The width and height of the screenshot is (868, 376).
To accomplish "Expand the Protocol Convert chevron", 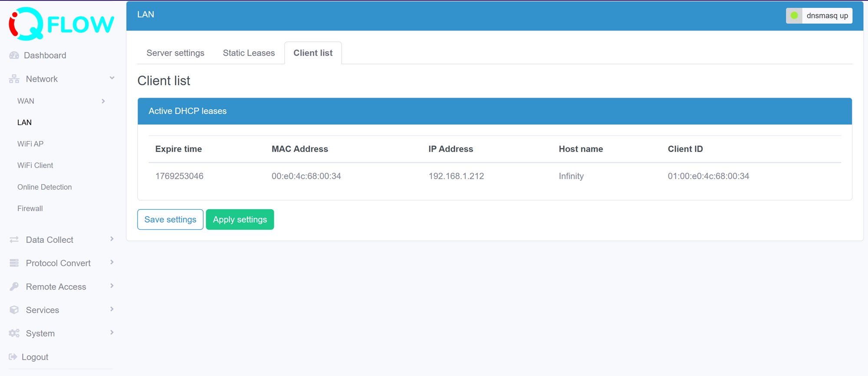I will [112, 262].
